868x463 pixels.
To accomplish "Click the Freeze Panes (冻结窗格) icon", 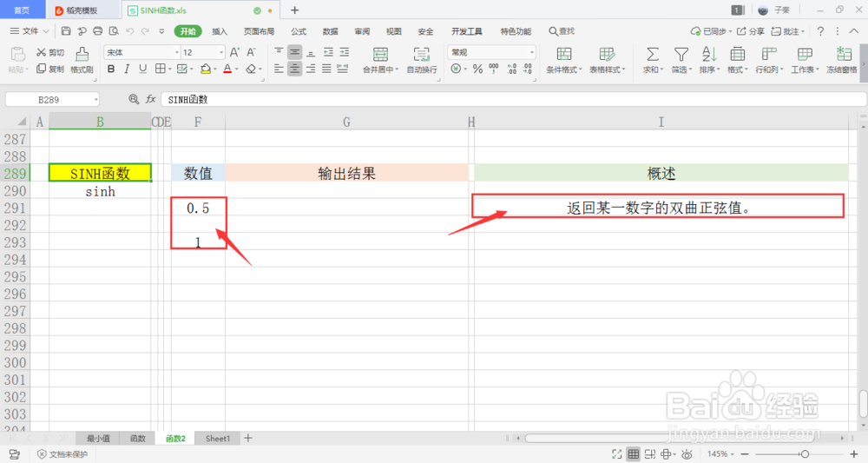I will click(844, 54).
